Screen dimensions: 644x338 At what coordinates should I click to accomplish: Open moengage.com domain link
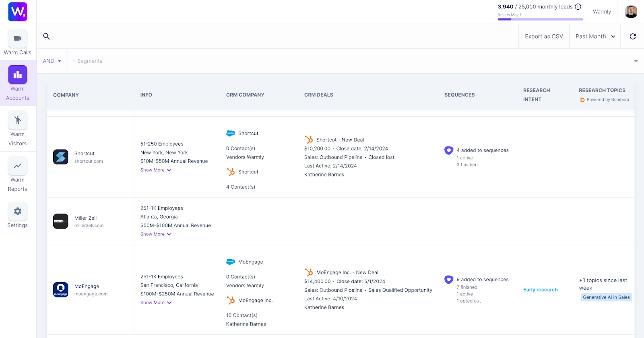click(x=91, y=294)
